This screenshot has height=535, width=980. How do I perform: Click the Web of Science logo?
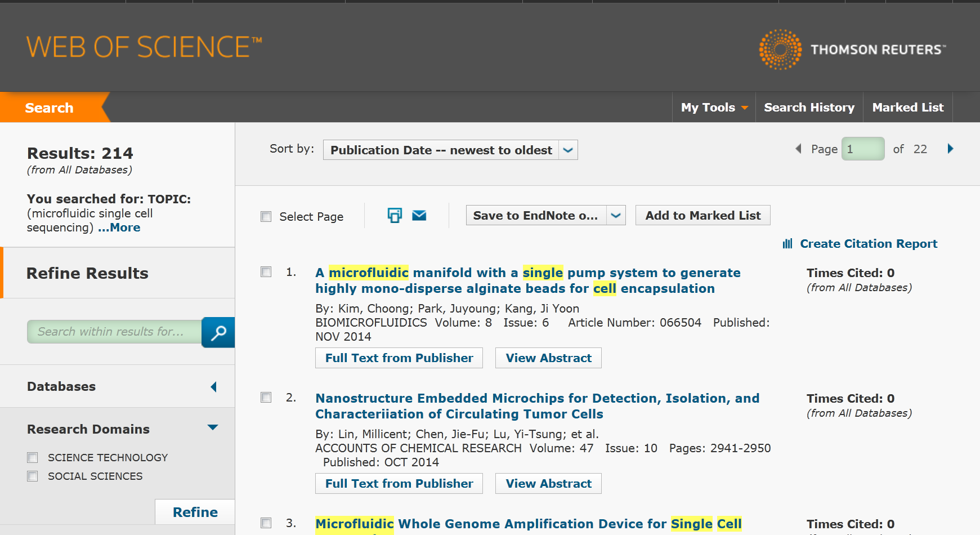tap(144, 47)
